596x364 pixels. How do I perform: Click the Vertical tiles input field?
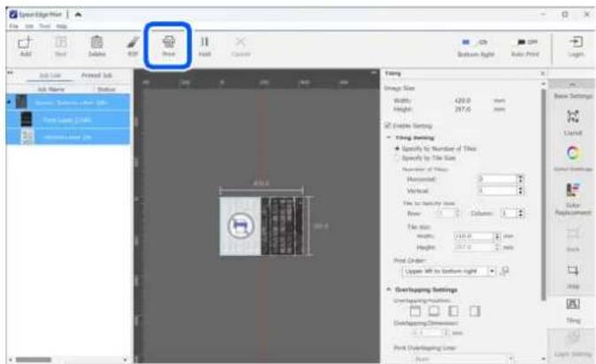(x=498, y=190)
